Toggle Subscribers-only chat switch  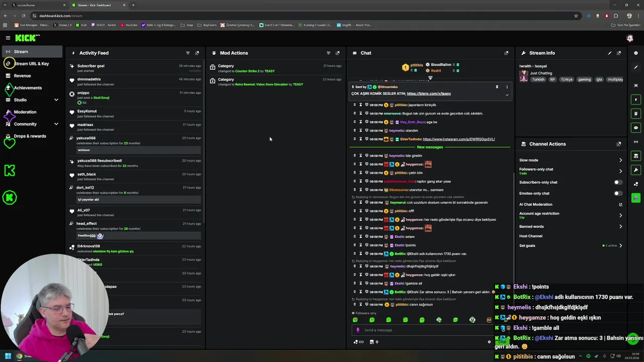click(618, 183)
